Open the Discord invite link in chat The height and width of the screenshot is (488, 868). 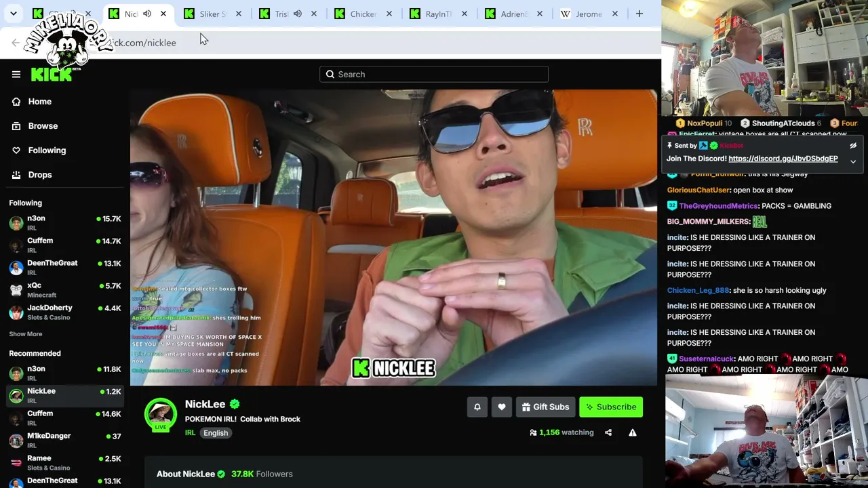(x=783, y=159)
